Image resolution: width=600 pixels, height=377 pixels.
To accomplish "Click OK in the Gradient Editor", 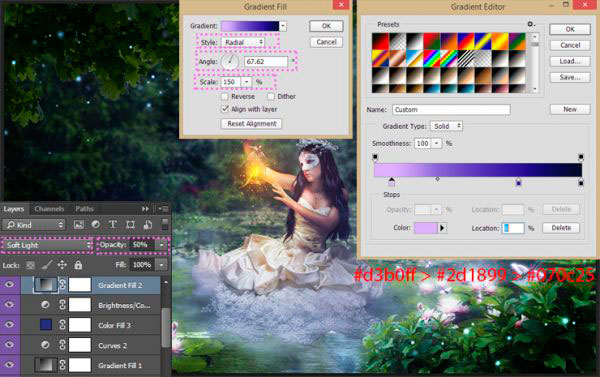I will (x=570, y=29).
